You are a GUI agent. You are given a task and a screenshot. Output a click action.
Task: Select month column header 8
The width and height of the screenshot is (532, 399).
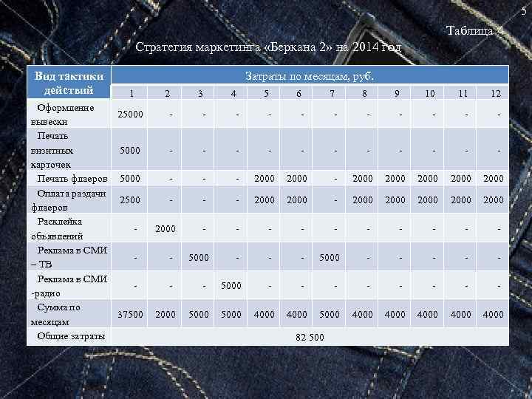pos(364,93)
